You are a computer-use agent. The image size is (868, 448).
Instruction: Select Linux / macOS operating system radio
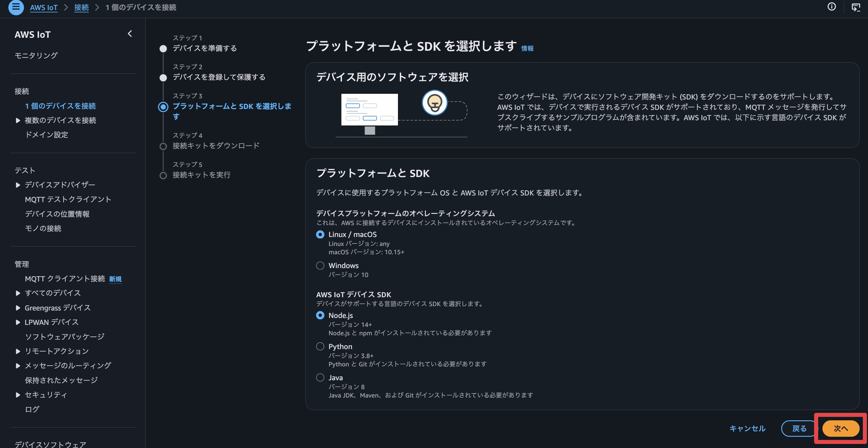tap(320, 234)
